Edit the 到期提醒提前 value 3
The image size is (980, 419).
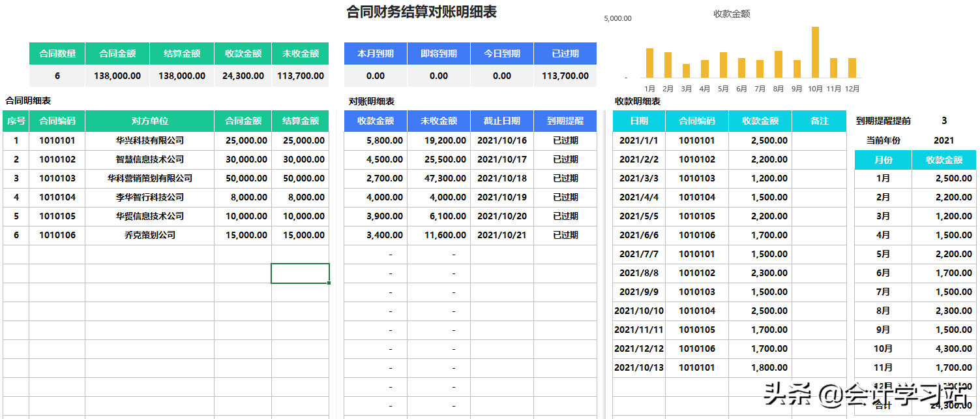tap(944, 121)
